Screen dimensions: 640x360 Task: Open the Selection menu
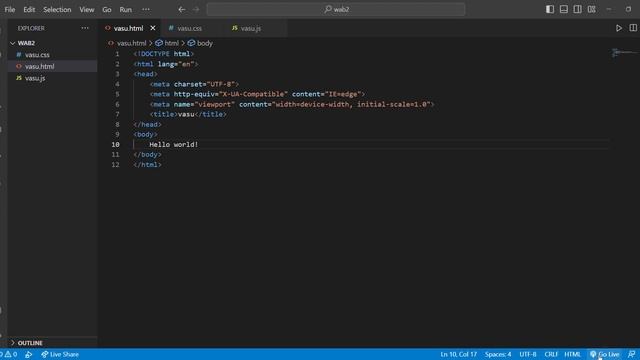57,9
